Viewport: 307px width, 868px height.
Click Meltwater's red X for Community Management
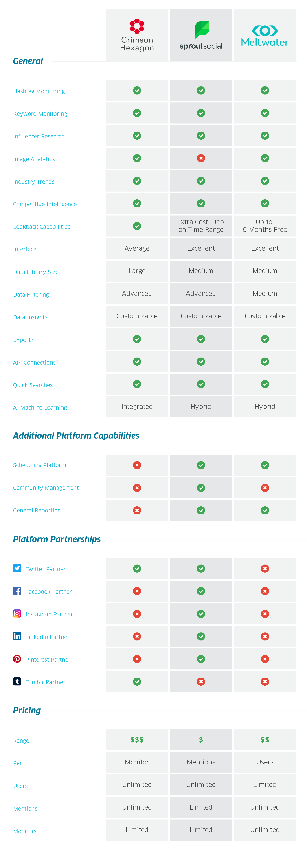[x=265, y=488]
